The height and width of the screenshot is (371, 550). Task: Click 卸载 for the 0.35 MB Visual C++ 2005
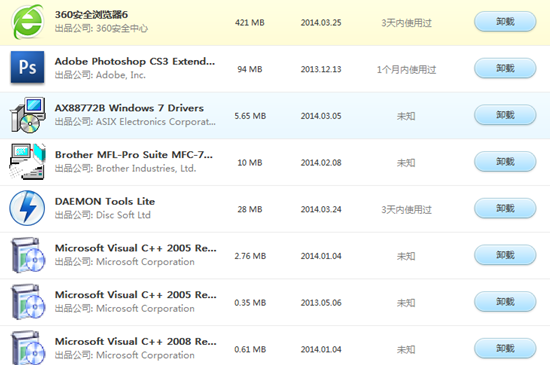[505, 302]
